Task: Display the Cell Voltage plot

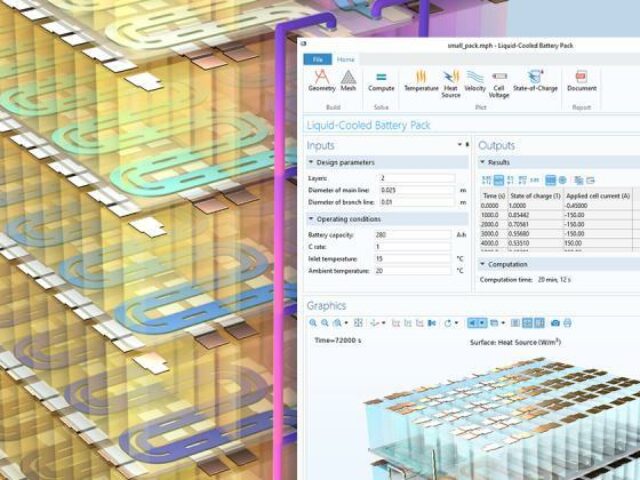Action: pos(499,84)
